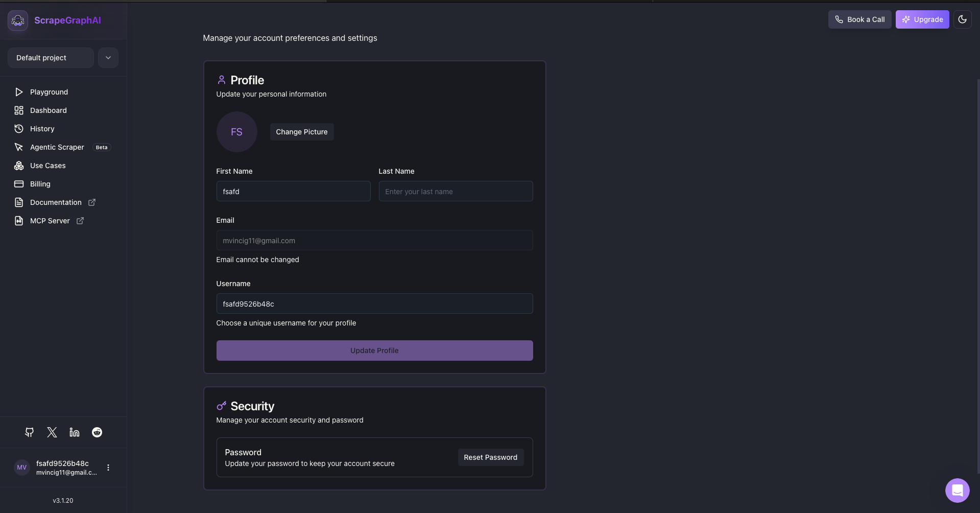Image resolution: width=980 pixels, height=513 pixels.
Task: Click inside the Last Name input field
Action: point(455,191)
